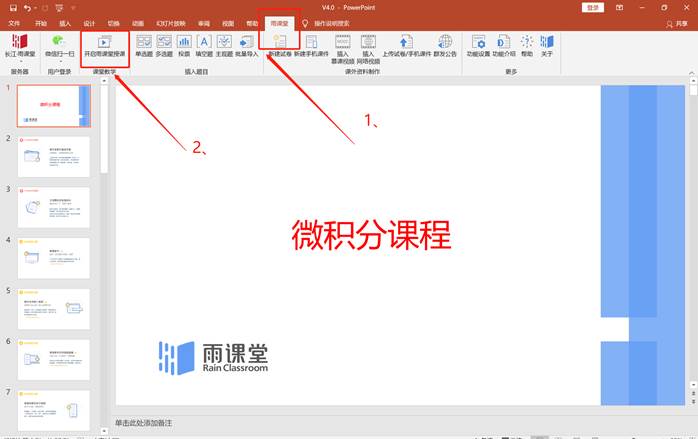The width and height of the screenshot is (698, 439).
Task: Switch to the 动画 animations tab
Action: [138, 23]
